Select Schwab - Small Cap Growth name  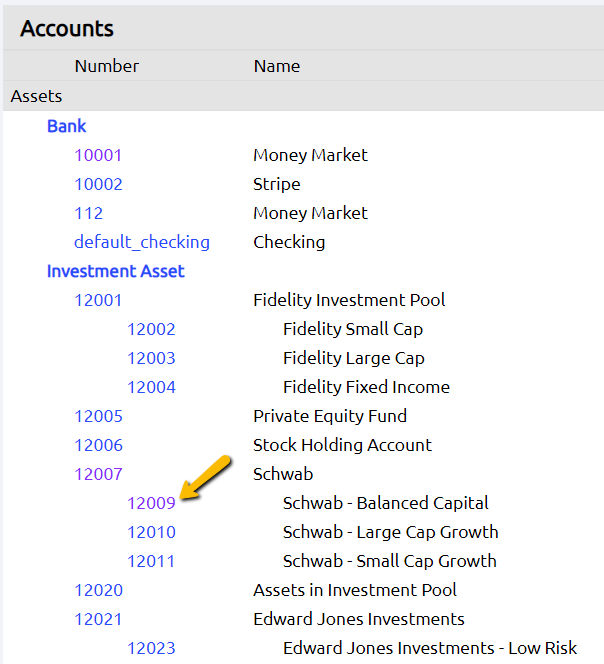point(390,561)
